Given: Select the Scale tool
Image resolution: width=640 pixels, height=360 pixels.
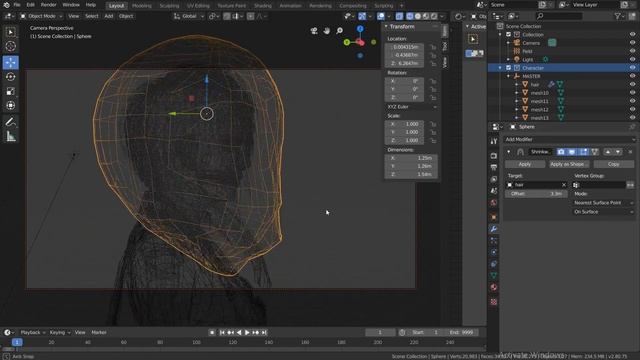Looking at the screenshot, I should (11, 91).
